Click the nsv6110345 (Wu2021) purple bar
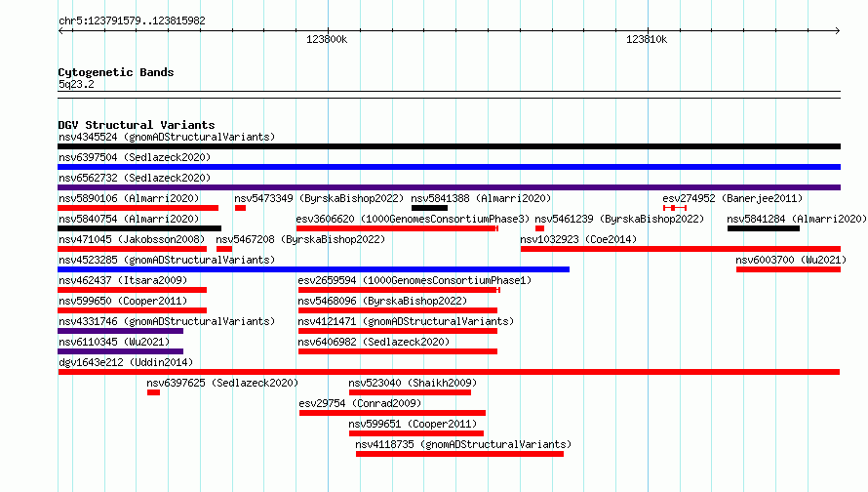Screen dimensions: 868x492 tap(121, 351)
